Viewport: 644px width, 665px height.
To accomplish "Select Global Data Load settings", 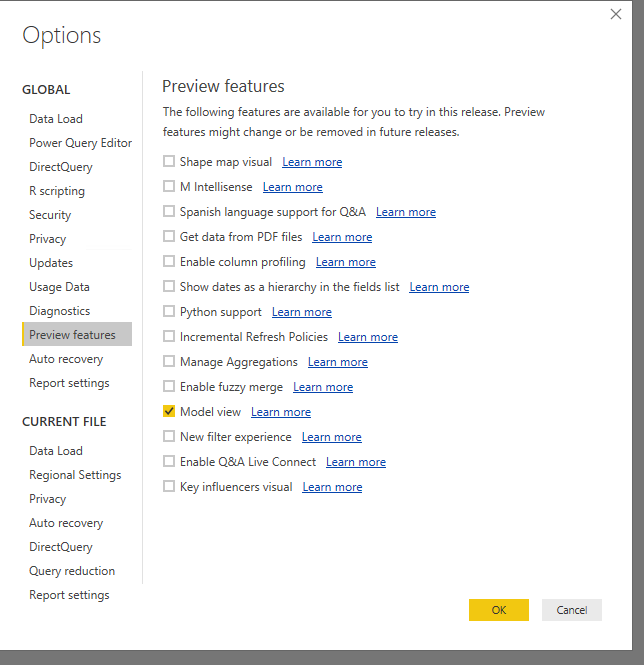I will (56, 119).
